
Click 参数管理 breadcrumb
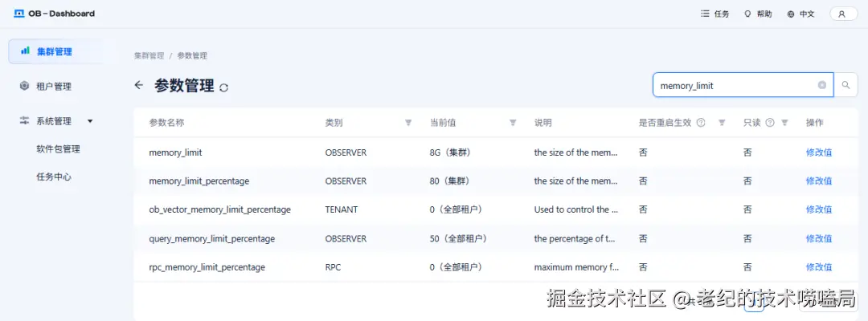192,56
